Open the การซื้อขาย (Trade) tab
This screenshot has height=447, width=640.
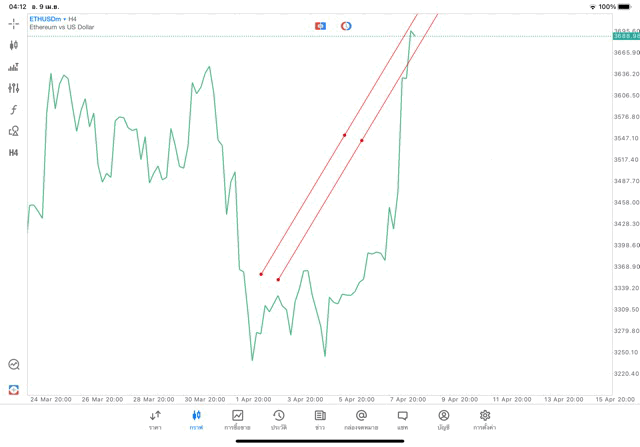pos(238,419)
